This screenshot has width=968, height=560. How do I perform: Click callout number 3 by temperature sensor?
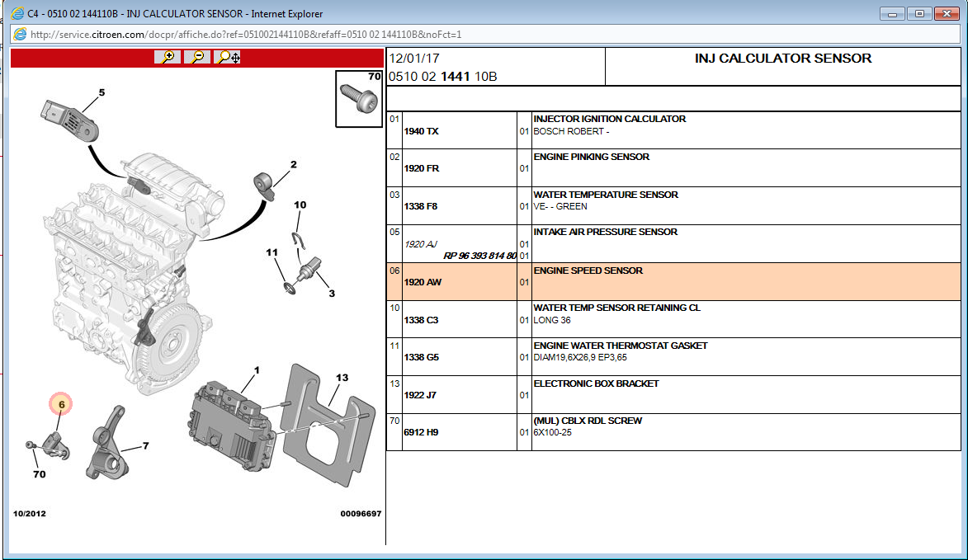coord(332,294)
